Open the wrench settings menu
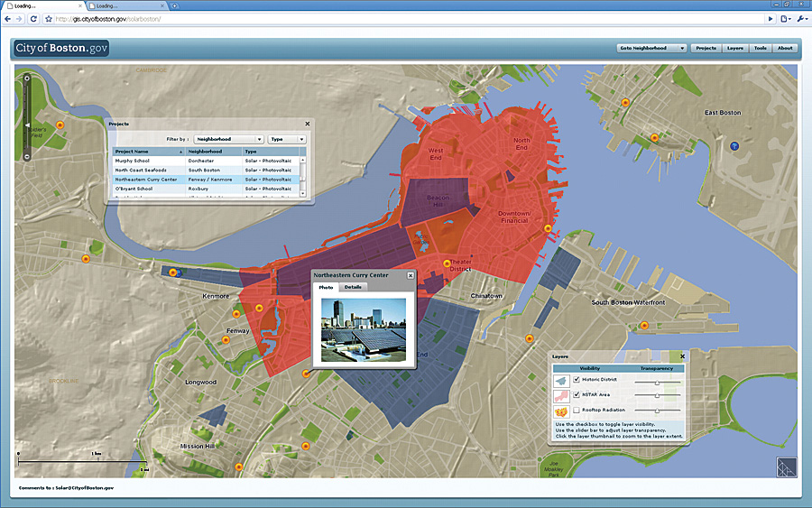Viewport: 812px width, 508px height. coord(802,19)
